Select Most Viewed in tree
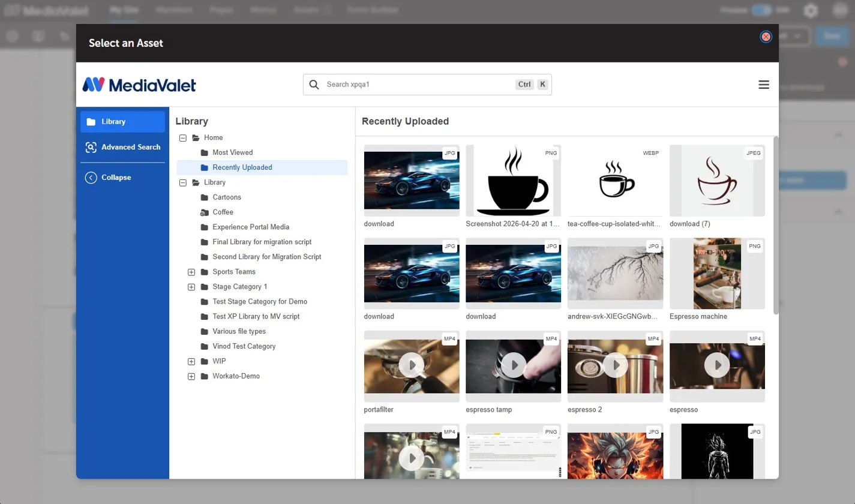Viewport: 855px width, 504px height. coord(233,152)
